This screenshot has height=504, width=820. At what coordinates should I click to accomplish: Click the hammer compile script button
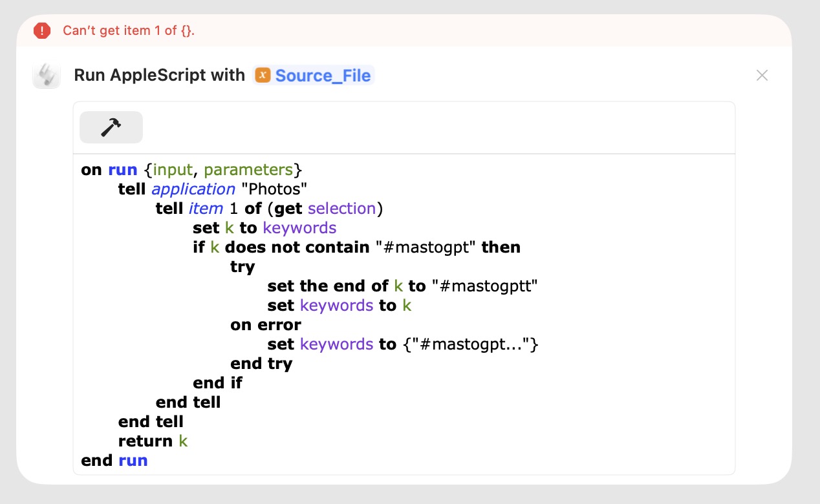pos(111,127)
